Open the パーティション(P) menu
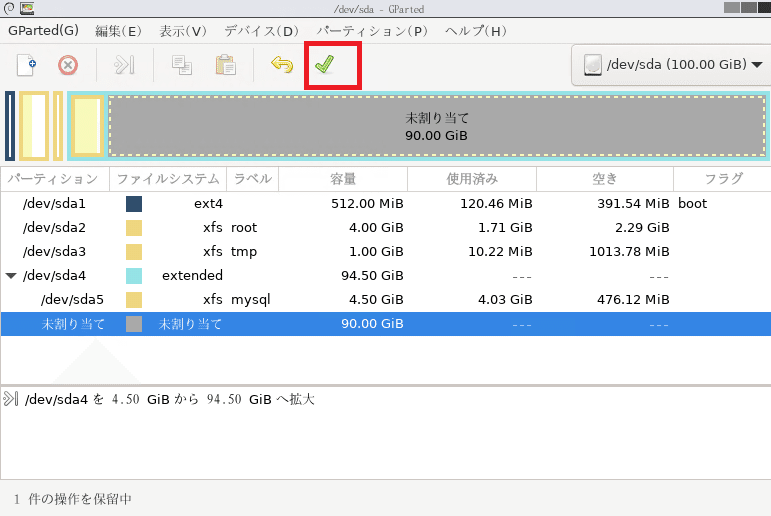Image resolution: width=771 pixels, height=516 pixels. pyautogui.click(x=372, y=31)
